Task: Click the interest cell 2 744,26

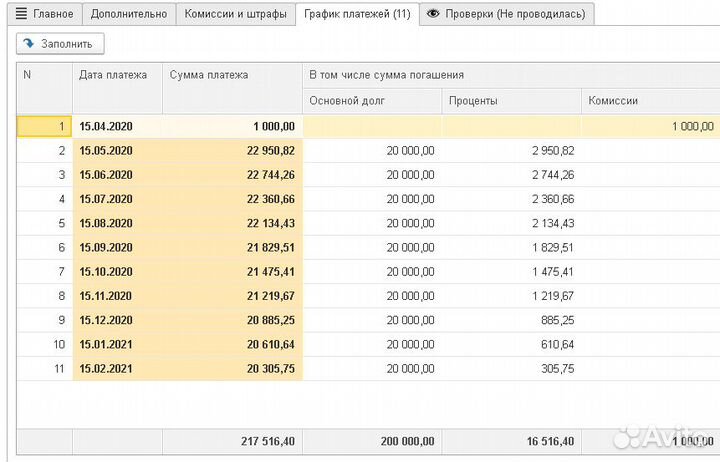Action: [x=510, y=175]
